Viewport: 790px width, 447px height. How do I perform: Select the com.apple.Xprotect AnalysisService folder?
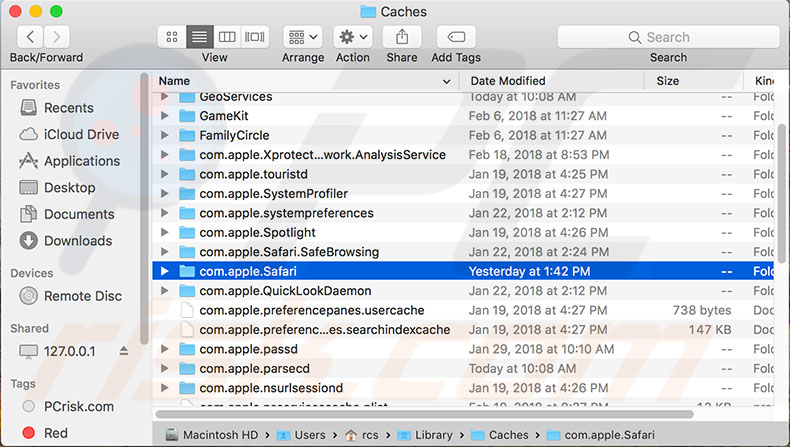coord(463,155)
